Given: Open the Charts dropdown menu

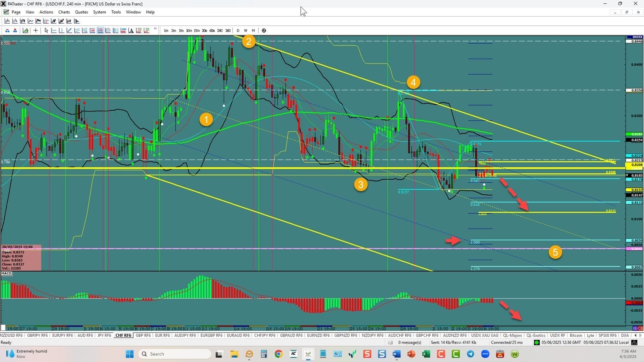Looking at the screenshot, I should (x=64, y=12).
